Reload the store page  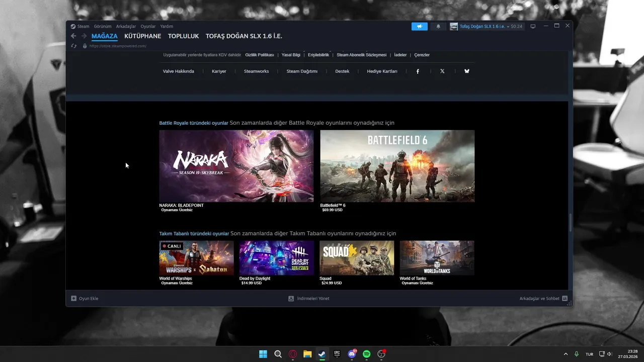(x=73, y=46)
